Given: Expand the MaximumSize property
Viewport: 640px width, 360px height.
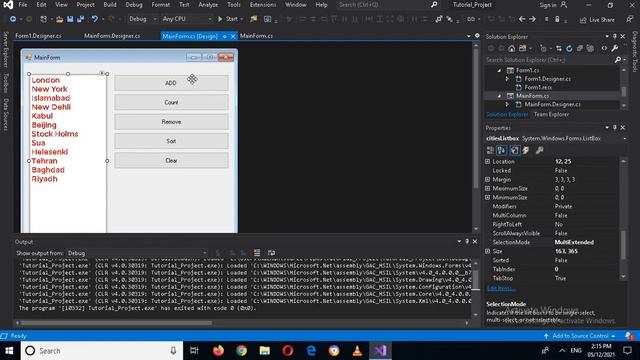Looking at the screenshot, I should click(x=487, y=189).
